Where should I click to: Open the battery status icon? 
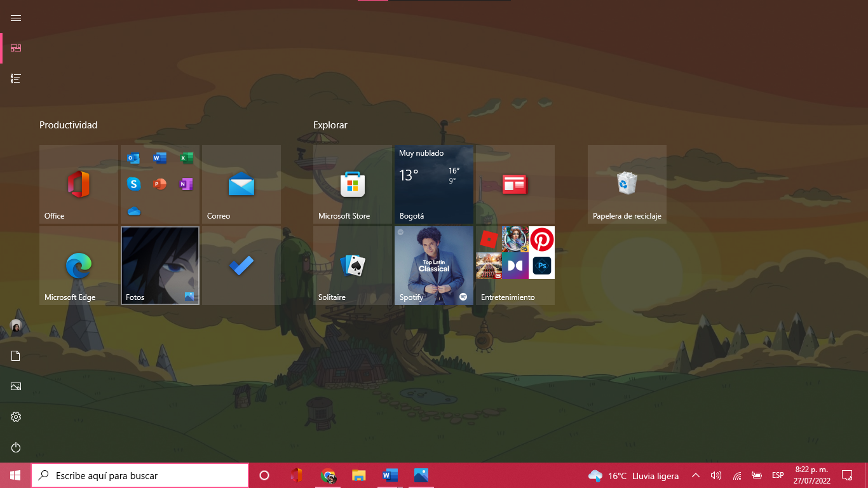pyautogui.click(x=757, y=475)
